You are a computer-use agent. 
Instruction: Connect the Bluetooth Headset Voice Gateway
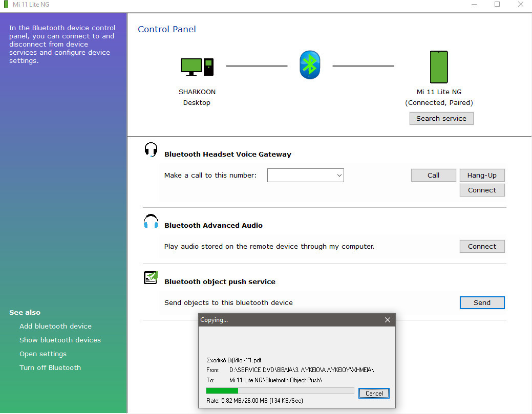click(x=482, y=190)
